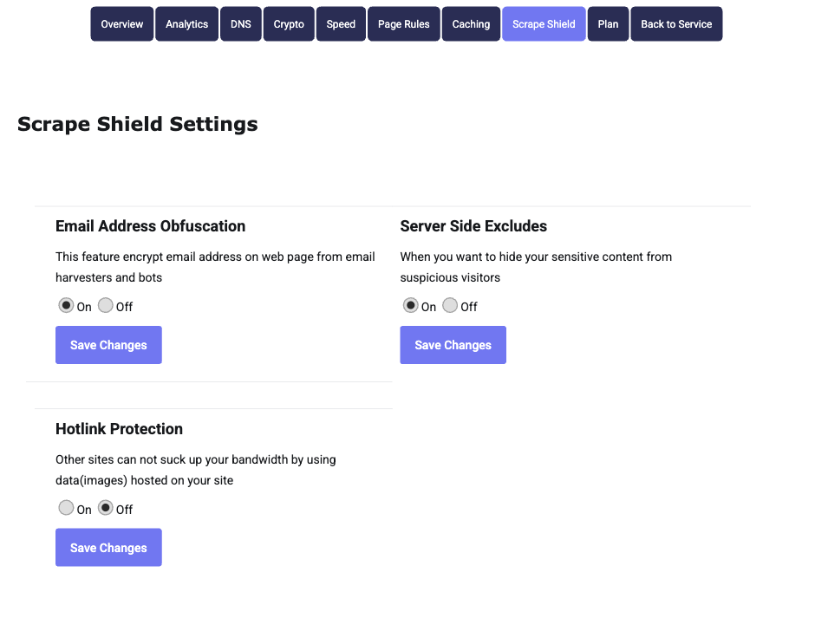Click the Back to Service button
The height and width of the screenshot is (644, 815).
[676, 24]
